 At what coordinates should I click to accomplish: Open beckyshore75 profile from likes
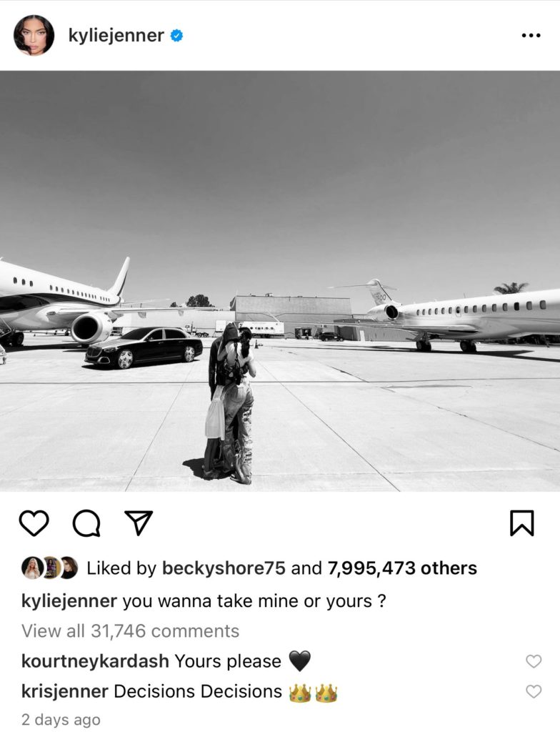[224, 568]
